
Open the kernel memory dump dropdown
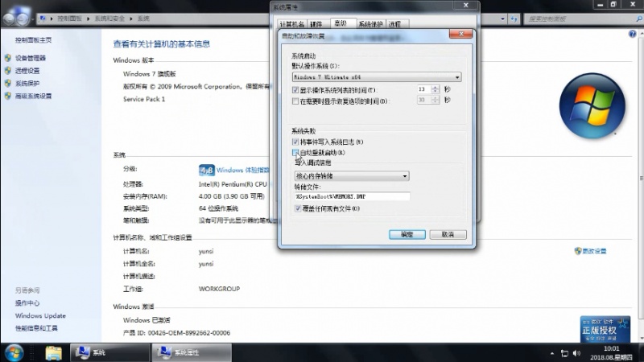[x=352, y=176]
